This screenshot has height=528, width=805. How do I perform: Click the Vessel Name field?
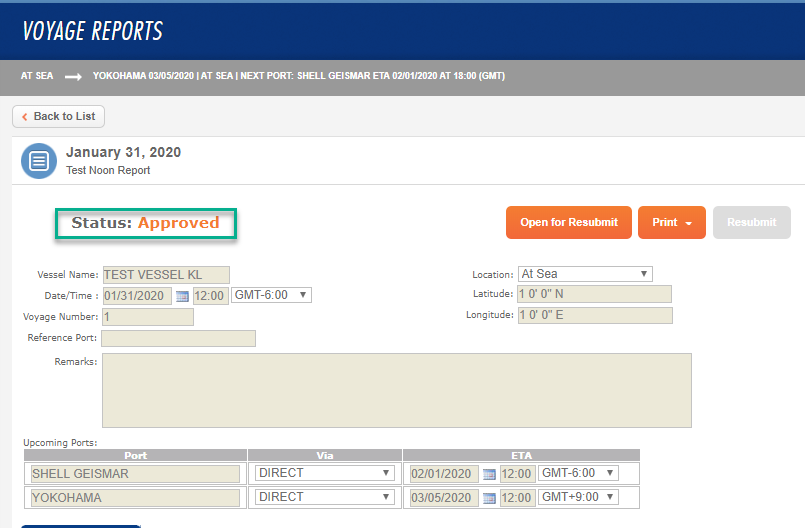pyautogui.click(x=166, y=274)
